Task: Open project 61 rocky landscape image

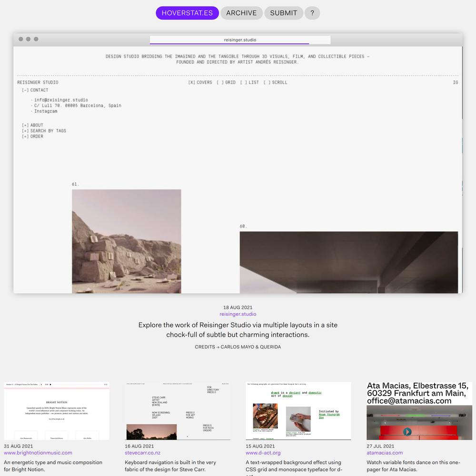Action: [x=127, y=241]
